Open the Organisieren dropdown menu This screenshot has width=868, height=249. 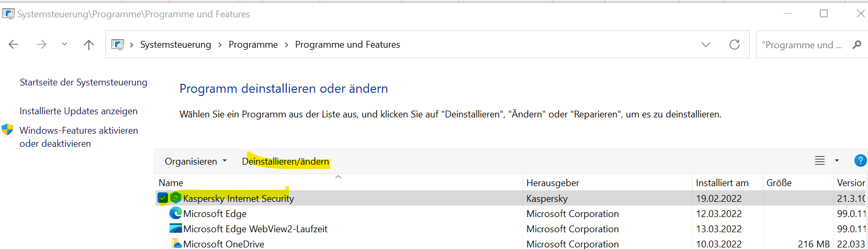[x=196, y=161]
